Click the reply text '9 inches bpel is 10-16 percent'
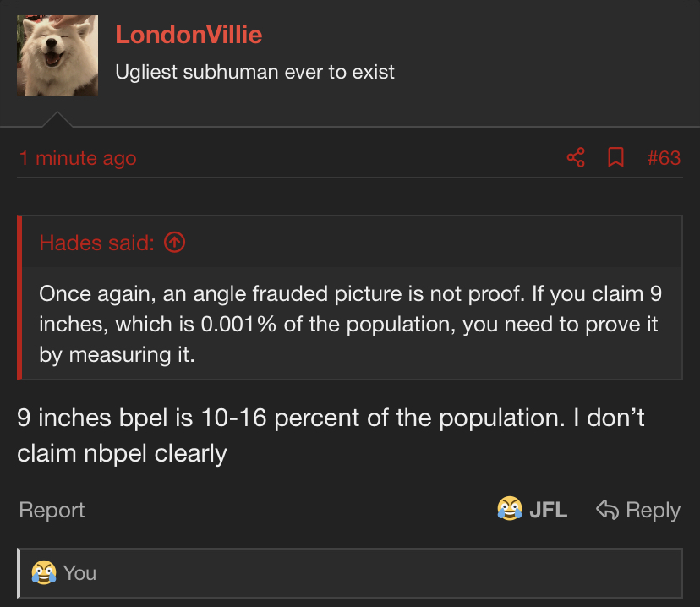Screen dimensions: 700x607 click(141, 418)
